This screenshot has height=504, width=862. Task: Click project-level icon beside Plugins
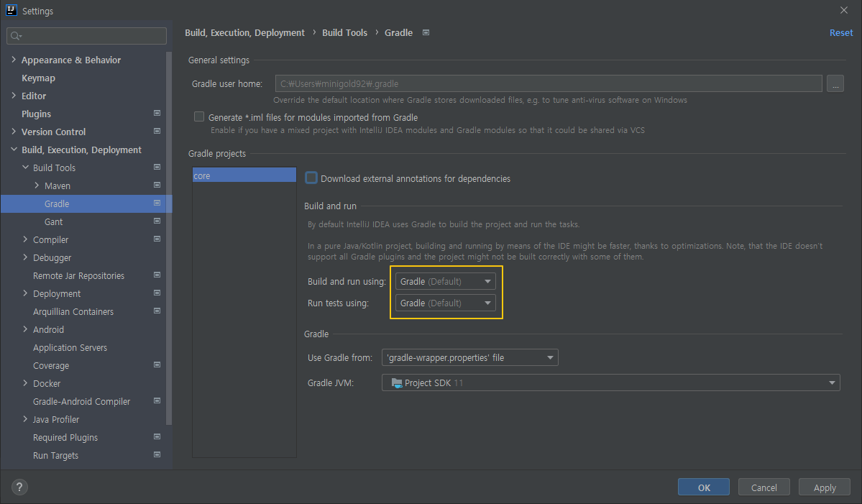click(x=157, y=113)
